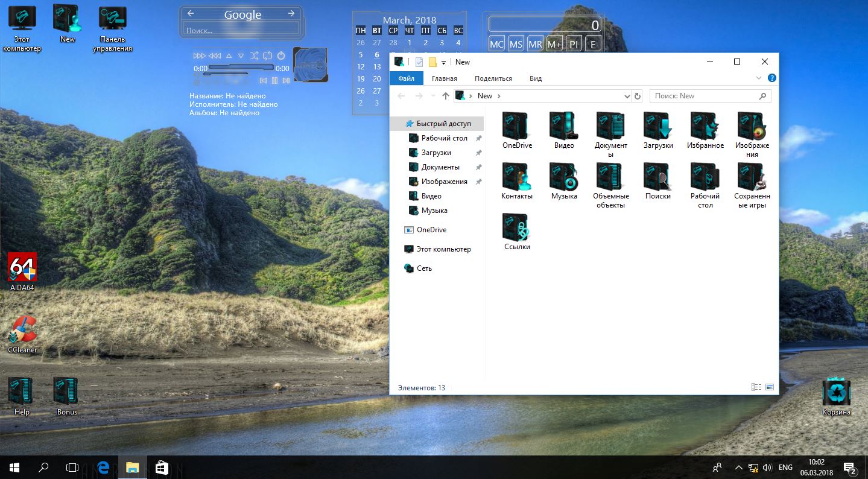Click the Explorer help question mark icon

(x=771, y=78)
